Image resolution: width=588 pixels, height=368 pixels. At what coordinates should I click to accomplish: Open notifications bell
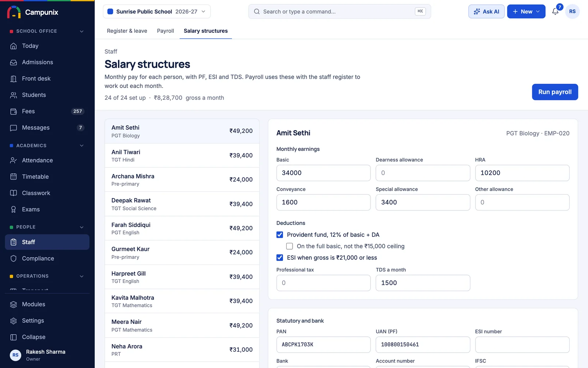coord(555,11)
